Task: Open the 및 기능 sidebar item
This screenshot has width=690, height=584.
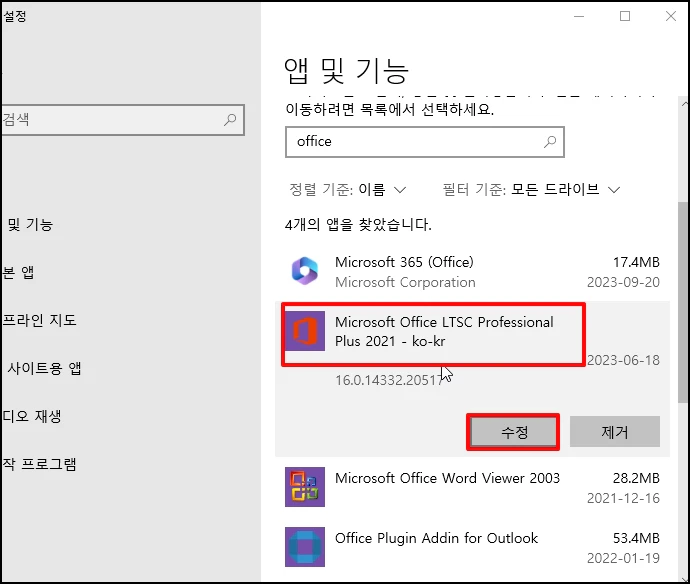Action: click(30, 224)
